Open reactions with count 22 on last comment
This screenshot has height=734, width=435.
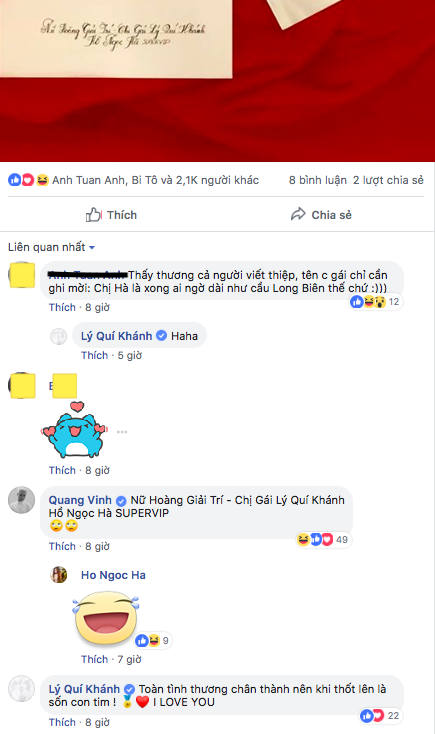380,715
